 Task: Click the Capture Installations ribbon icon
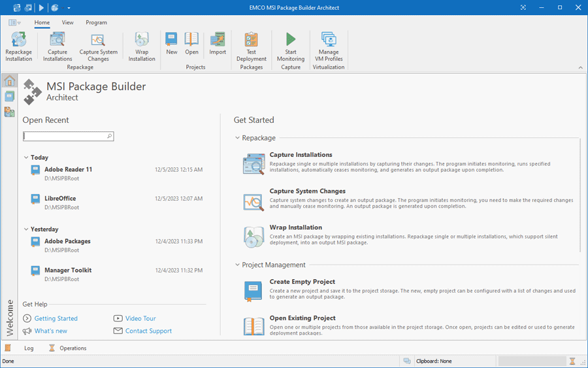click(57, 39)
